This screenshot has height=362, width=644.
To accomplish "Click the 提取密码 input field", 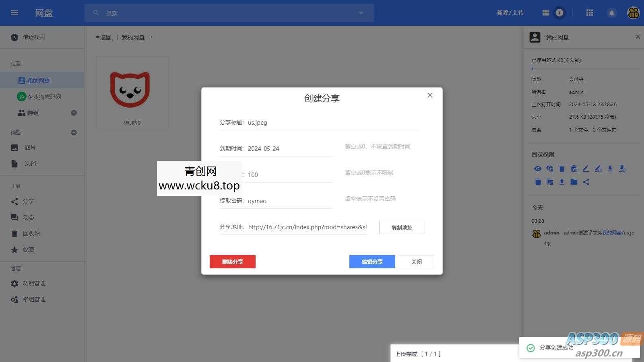I will pyautogui.click(x=289, y=201).
